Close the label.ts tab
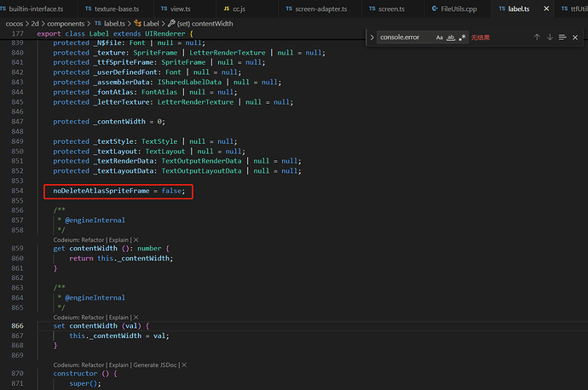 pyautogui.click(x=546, y=9)
